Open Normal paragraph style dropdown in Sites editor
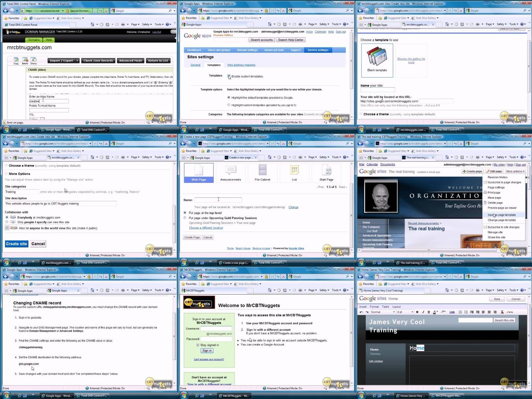This screenshot has height=399, width=532. coord(383,312)
